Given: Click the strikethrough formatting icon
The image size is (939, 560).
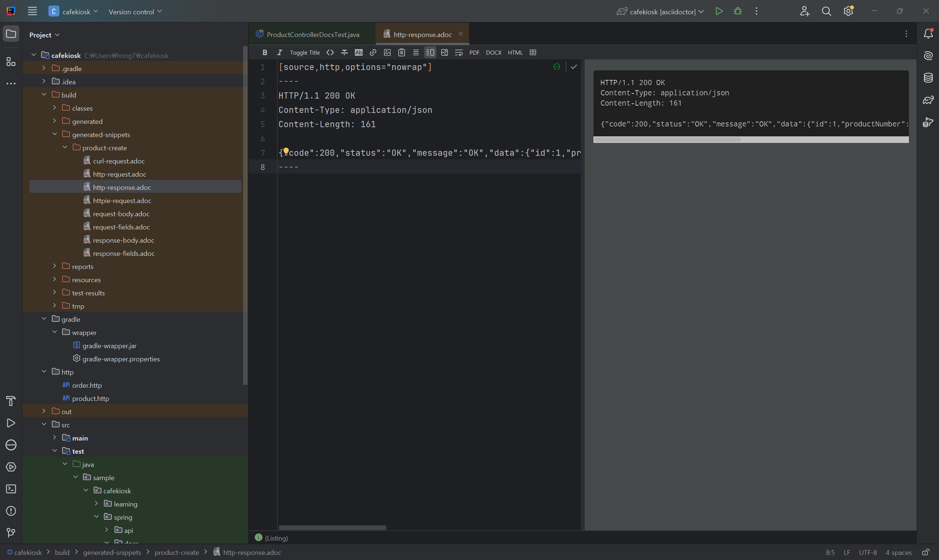Looking at the screenshot, I should 344,52.
